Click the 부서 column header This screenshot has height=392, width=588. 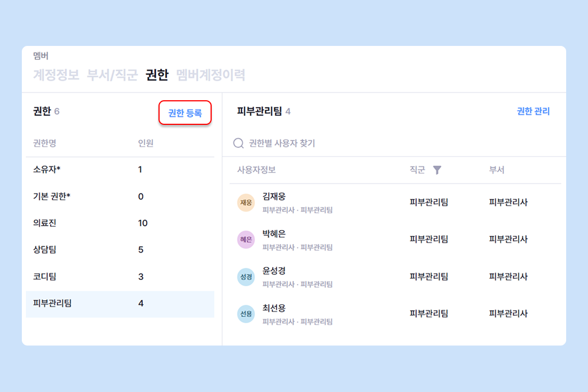point(497,170)
